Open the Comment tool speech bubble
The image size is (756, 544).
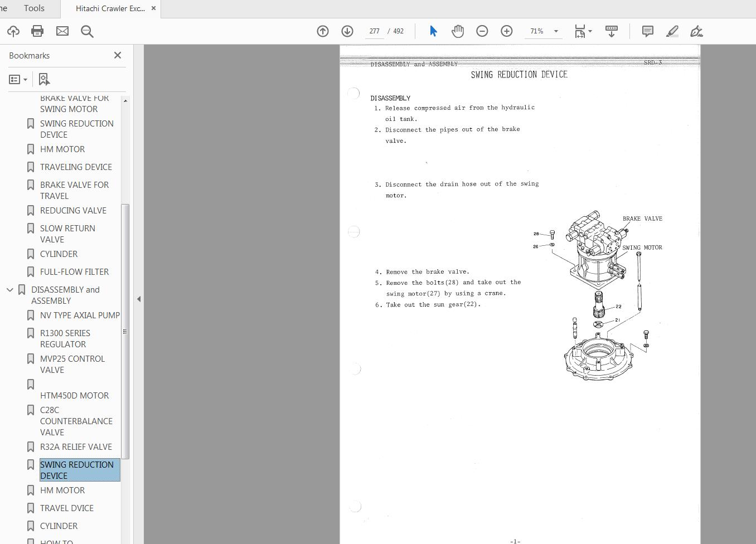(647, 31)
